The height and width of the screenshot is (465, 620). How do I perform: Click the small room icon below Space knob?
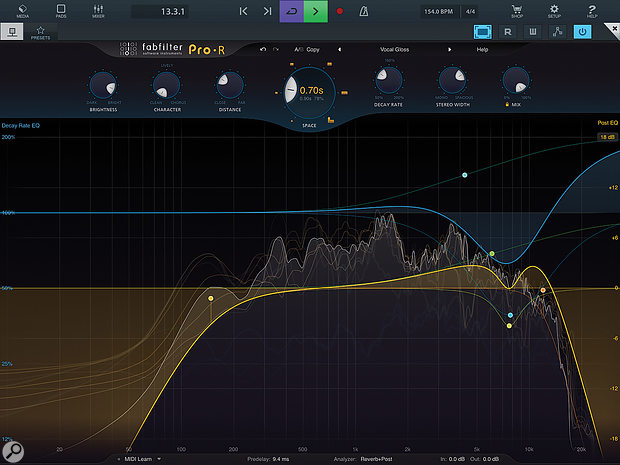coord(292,121)
